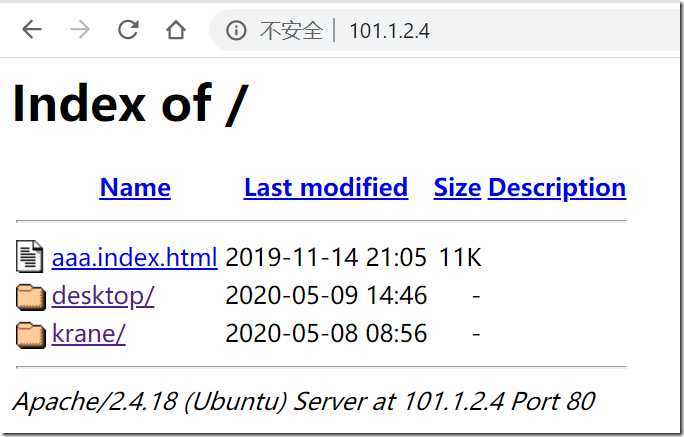This screenshot has width=684, height=437.
Task: Click the 2019-11-14 21:05 modified date
Action: pyautogui.click(x=326, y=257)
